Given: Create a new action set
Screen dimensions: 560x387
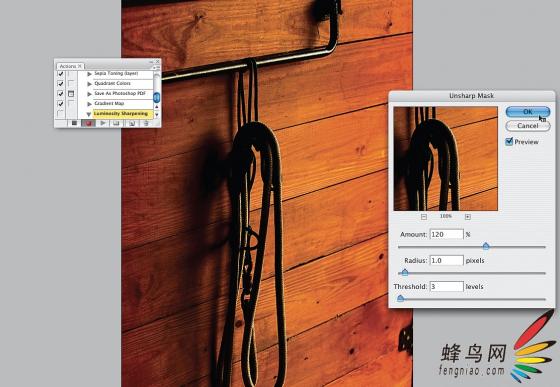Looking at the screenshot, I should (116, 123).
